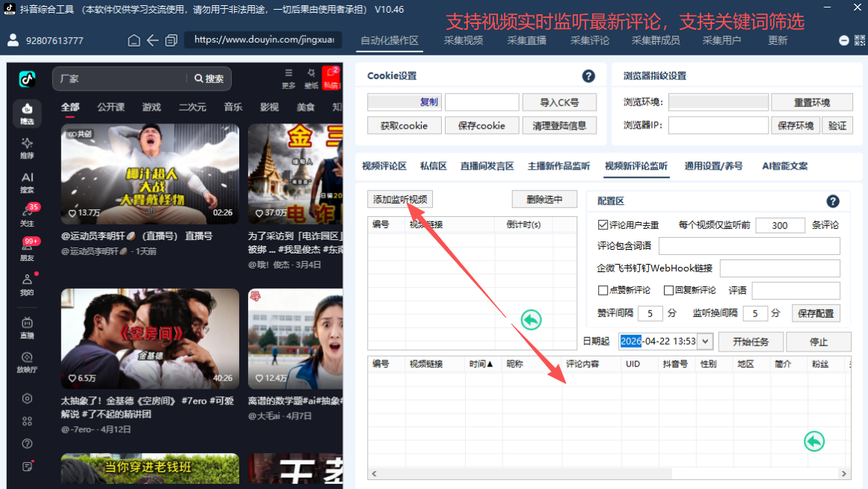Click the URL address bar with douyin.com
868x489 pixels.
[263, 40]
